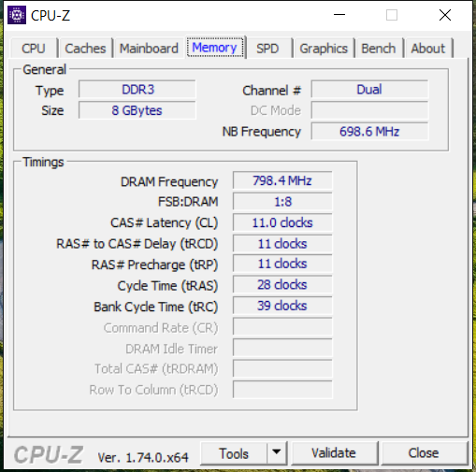
Task: Click the empty Command Rate field
Action: pos(282,327)
